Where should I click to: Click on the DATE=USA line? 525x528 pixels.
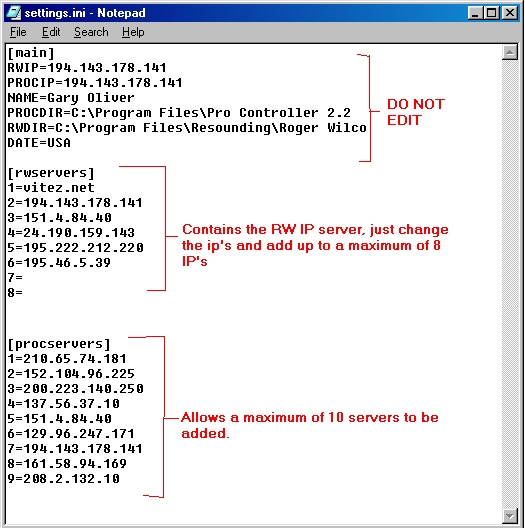(39, 143)
